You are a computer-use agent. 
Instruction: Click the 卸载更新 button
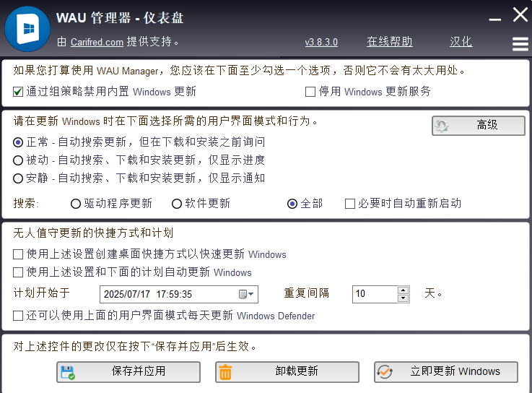(x=287, y=372)
